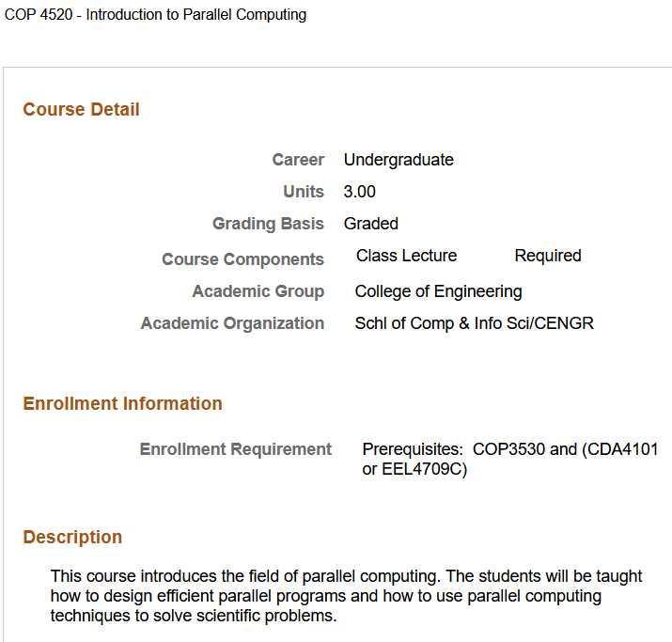Click the Class Lecture component

(406, 256)
